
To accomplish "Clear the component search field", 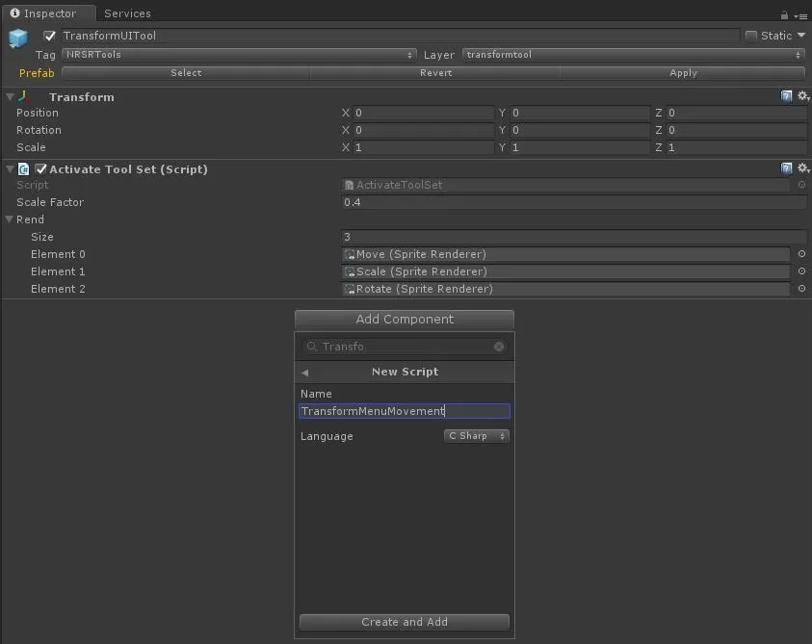I will (x=499, y=347).
